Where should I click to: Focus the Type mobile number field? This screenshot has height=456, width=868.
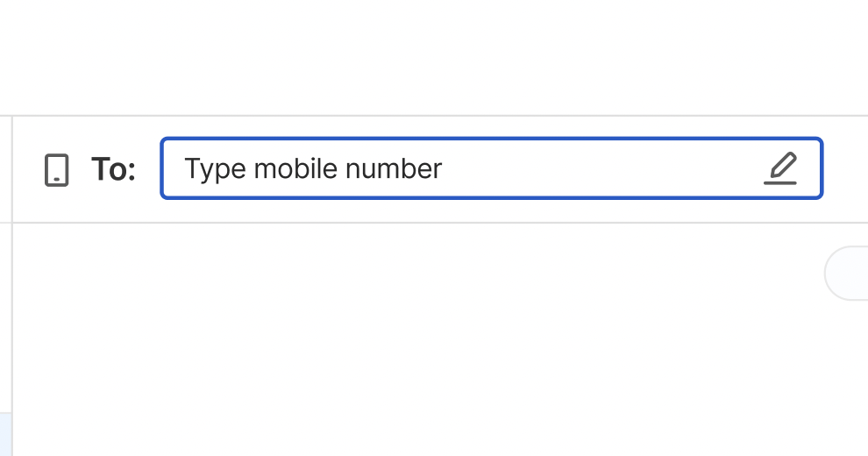[x=492, y=168]
